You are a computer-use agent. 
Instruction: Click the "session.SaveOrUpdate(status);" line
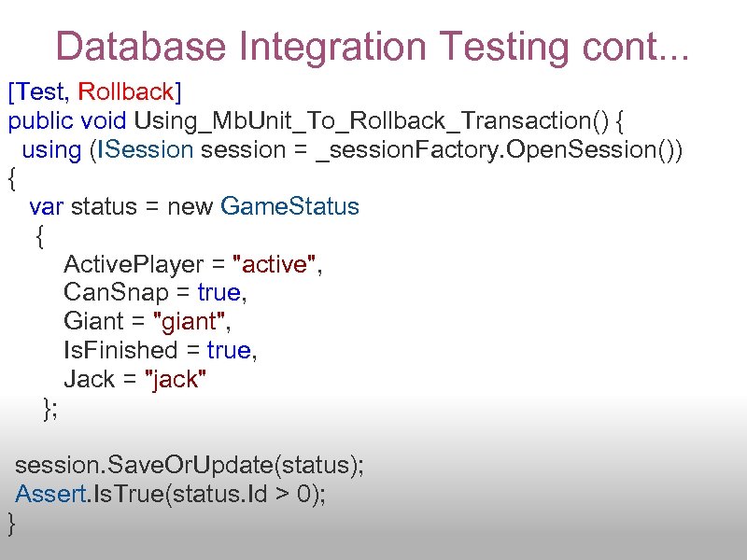pyautogui.click(x=190, y=466)
